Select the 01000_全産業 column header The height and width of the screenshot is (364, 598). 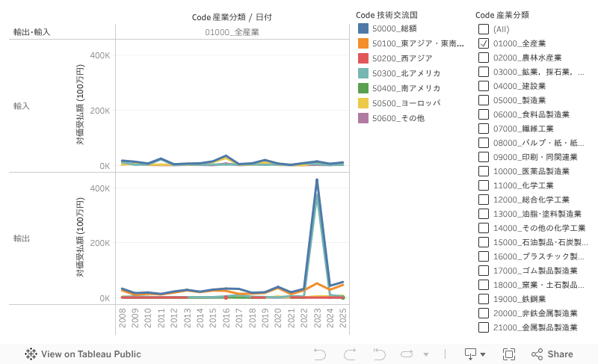pos(231,32)
